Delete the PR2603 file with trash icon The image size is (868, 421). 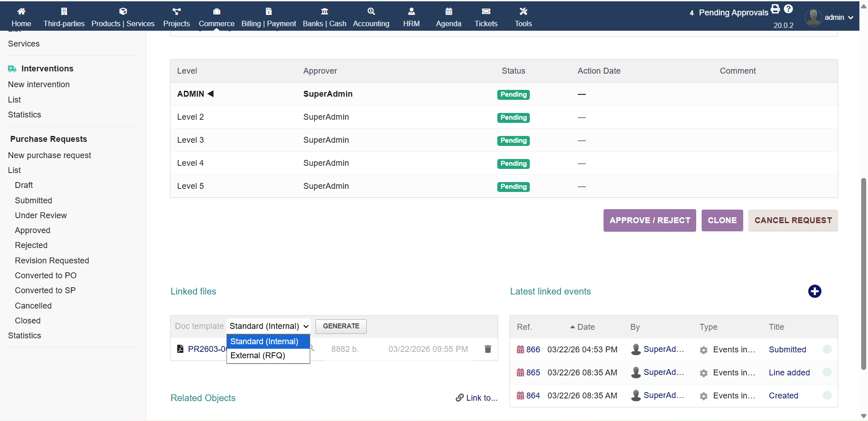pyautogui.click(x=488, y=349)
